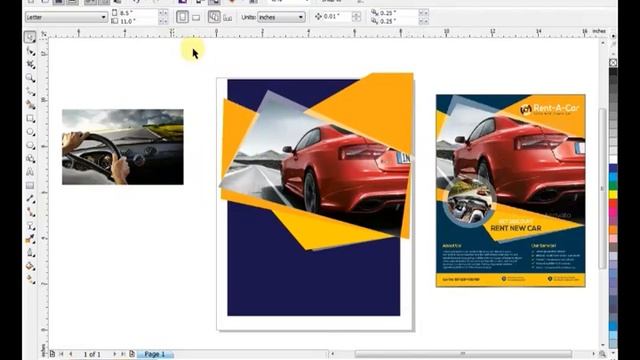Image resolution: width=640 pixels, height=360 pixels.
Task: Switch to the Page 1 tab
Action: (x=155, y=354)
